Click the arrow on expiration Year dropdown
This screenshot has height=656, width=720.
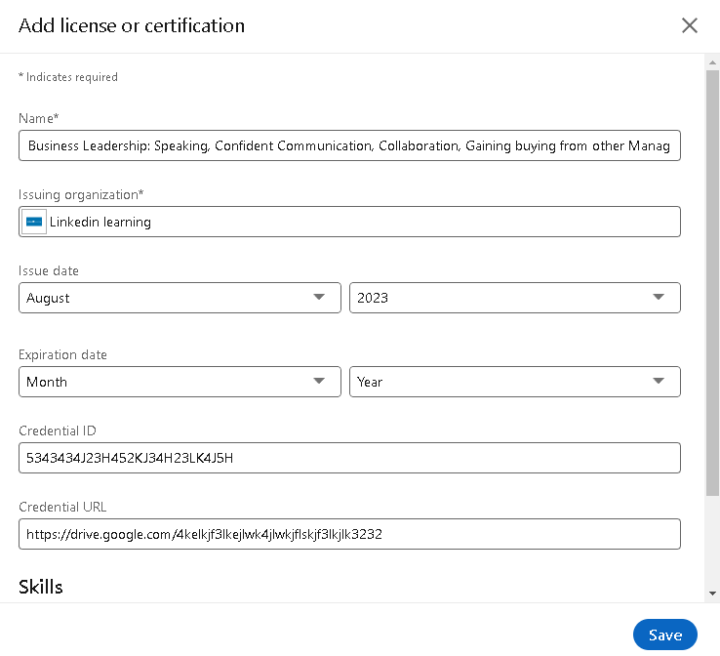click(x=658, y=381)
